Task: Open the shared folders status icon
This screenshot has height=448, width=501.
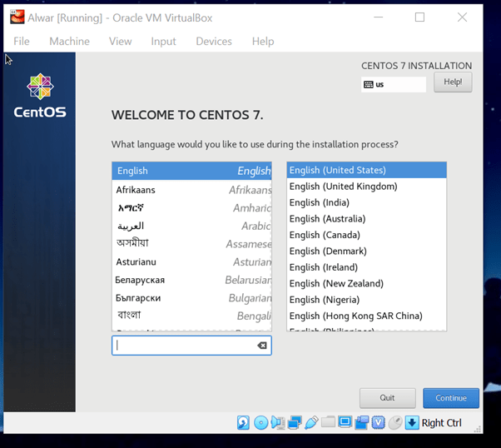Action: click(328, 422)
